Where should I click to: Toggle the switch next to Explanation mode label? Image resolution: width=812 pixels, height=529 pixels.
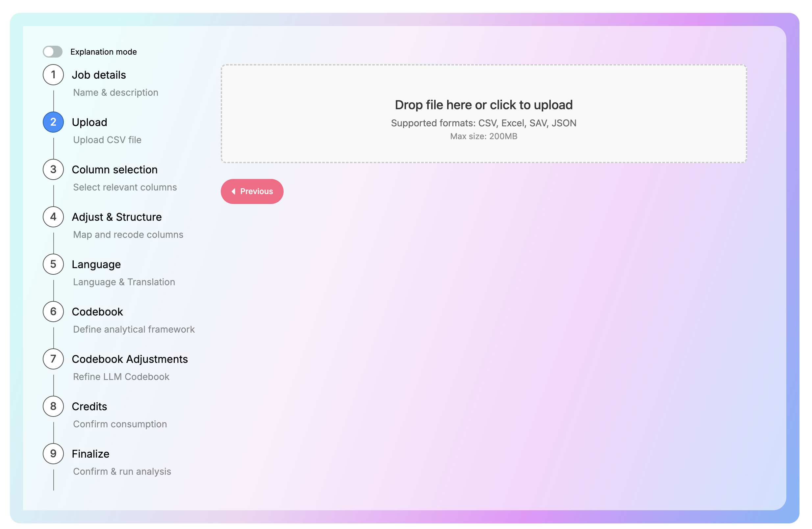(x=53, y=52)
